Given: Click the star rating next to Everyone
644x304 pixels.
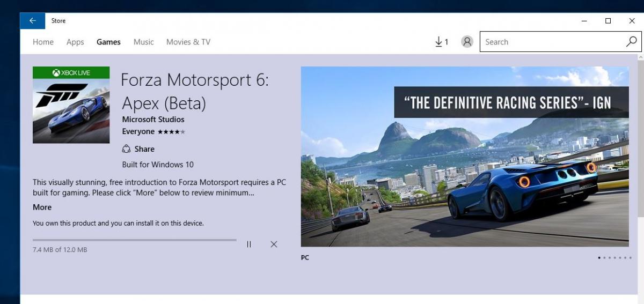Looking at the screenshot, I should coord(171,132).
